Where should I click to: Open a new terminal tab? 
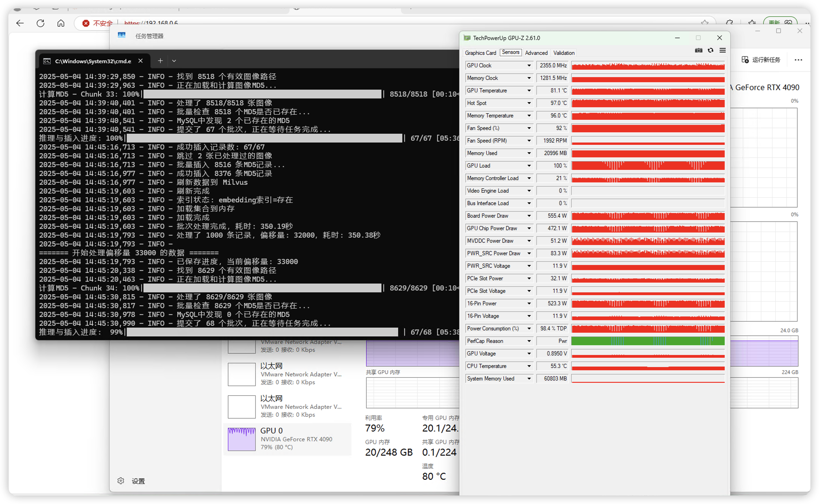(160, 61)
